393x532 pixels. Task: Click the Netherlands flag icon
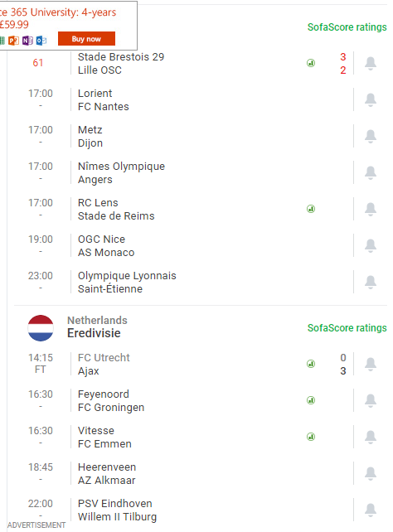click(41, 328)
